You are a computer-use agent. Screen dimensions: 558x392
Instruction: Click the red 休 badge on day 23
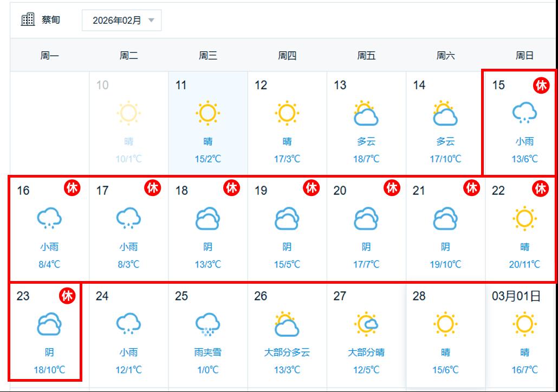pos(67,296)
